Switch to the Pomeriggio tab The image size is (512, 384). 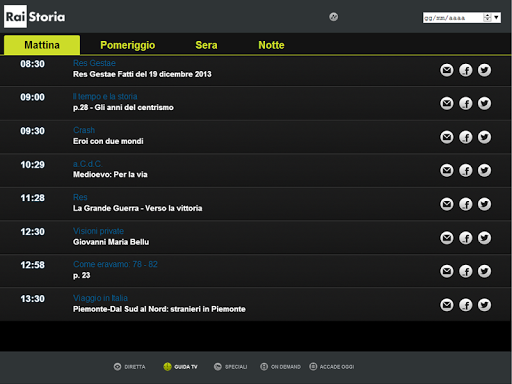(128, 45)
